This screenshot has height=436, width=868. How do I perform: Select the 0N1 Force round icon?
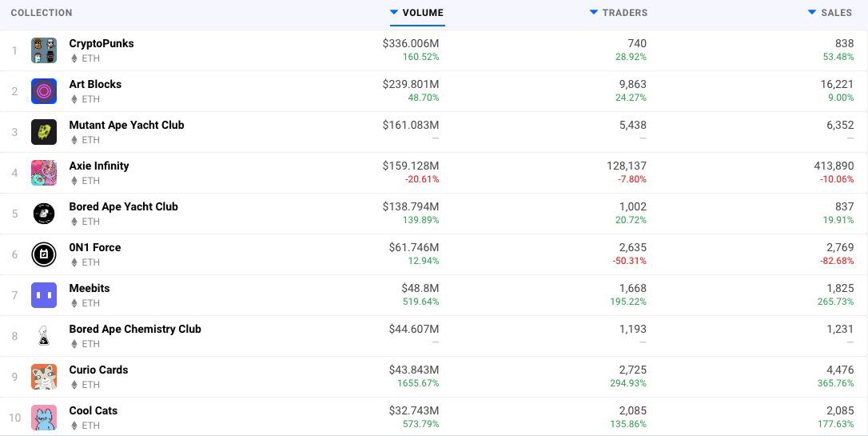tap(44, 254)
